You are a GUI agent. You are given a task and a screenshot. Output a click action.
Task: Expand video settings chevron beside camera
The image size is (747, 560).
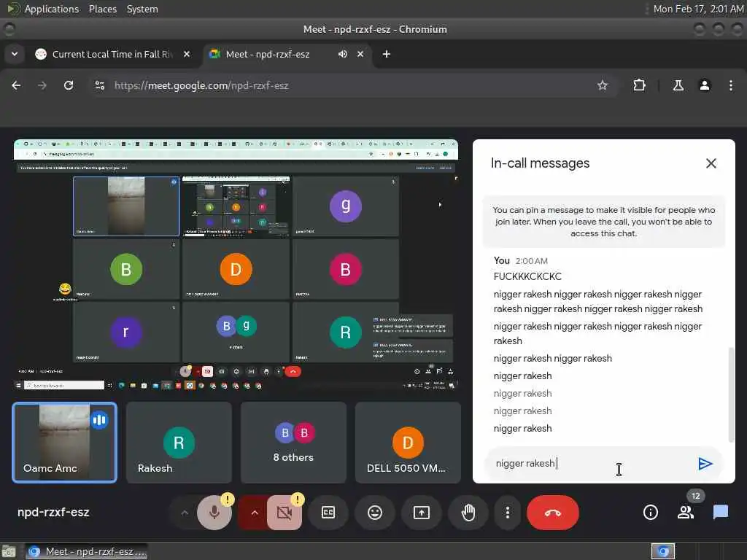(x=255, y=513)
